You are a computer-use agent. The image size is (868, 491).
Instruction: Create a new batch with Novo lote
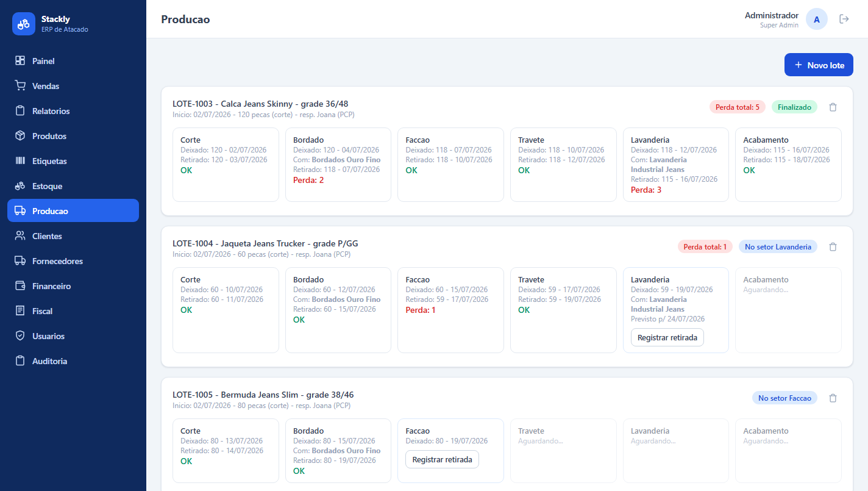[819, 65]
